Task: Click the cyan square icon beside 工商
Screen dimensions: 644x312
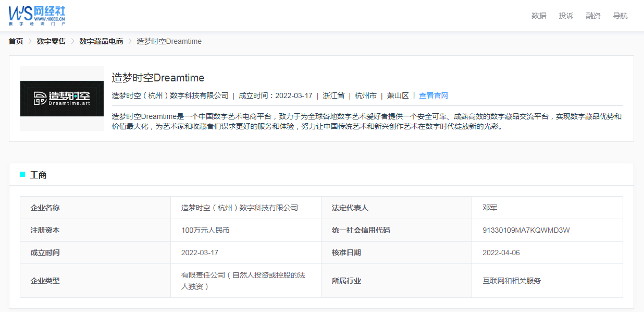Action: (22, 174)
